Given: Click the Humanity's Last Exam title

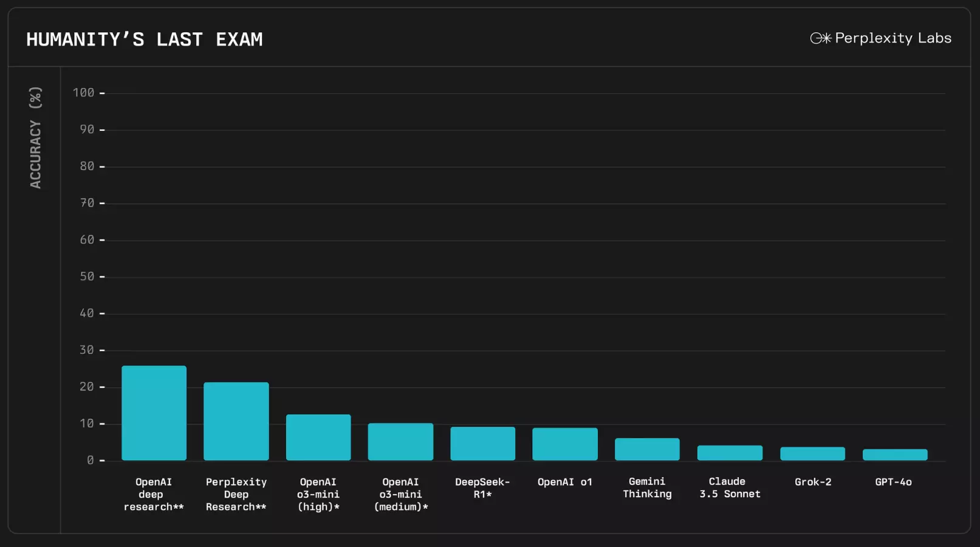Looking at the screenshot, I should [145, 39].
